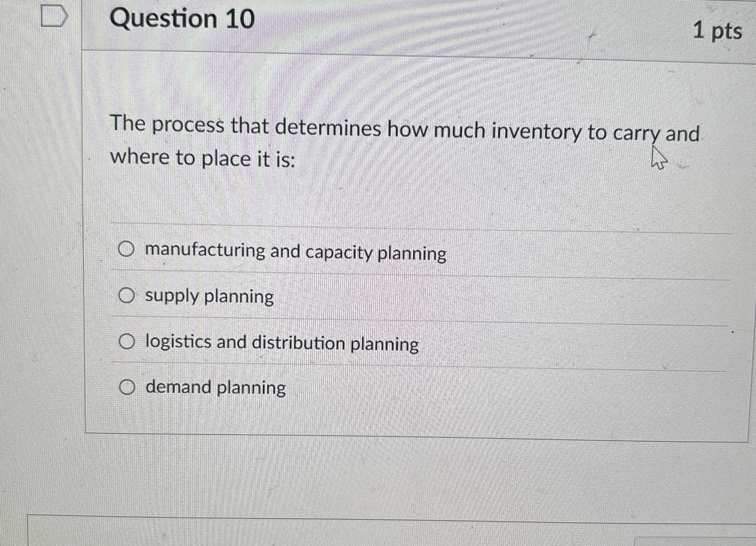This screenshot has width=756, height=546.
Task: Click the question prompt text
Action: point(367,142)
